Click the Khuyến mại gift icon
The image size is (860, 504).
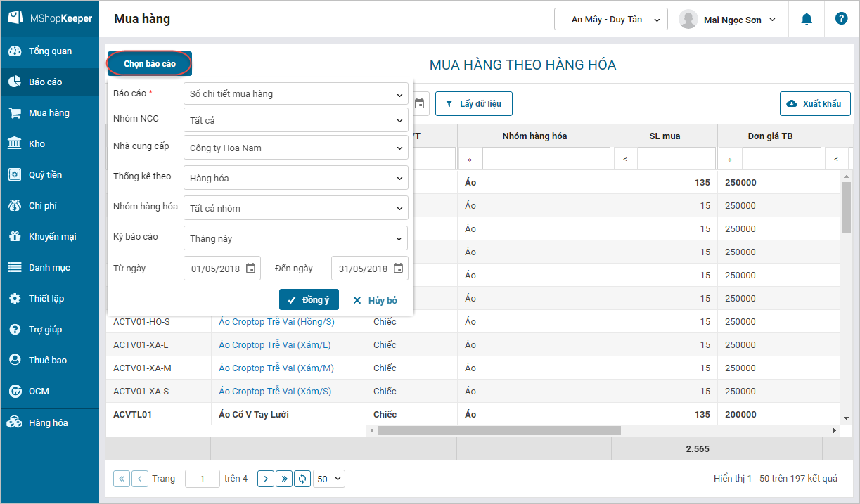14,237
